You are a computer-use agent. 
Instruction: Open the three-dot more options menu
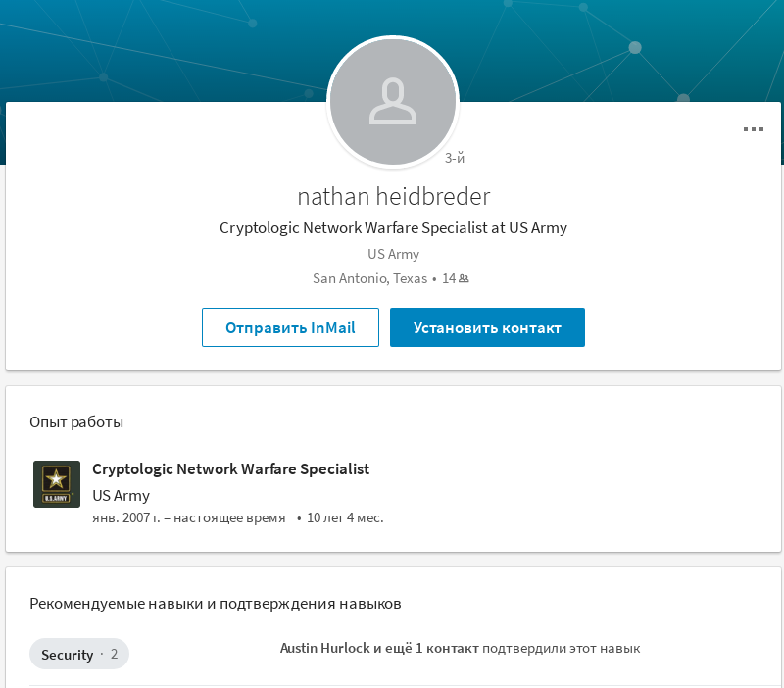click(753, 129)
